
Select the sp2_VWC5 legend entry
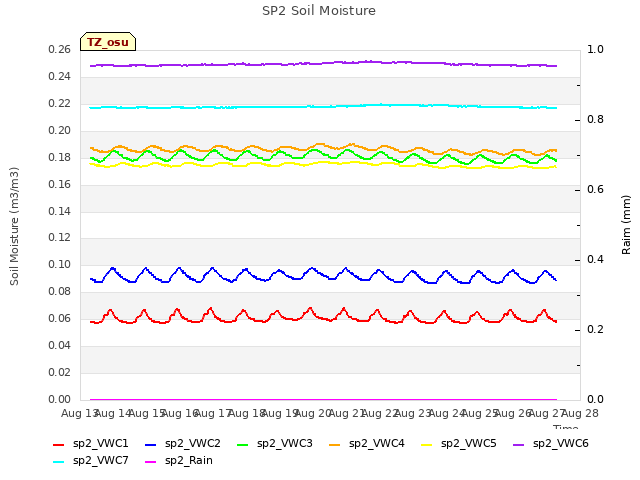pyautogui.click(x=459, y=444)
